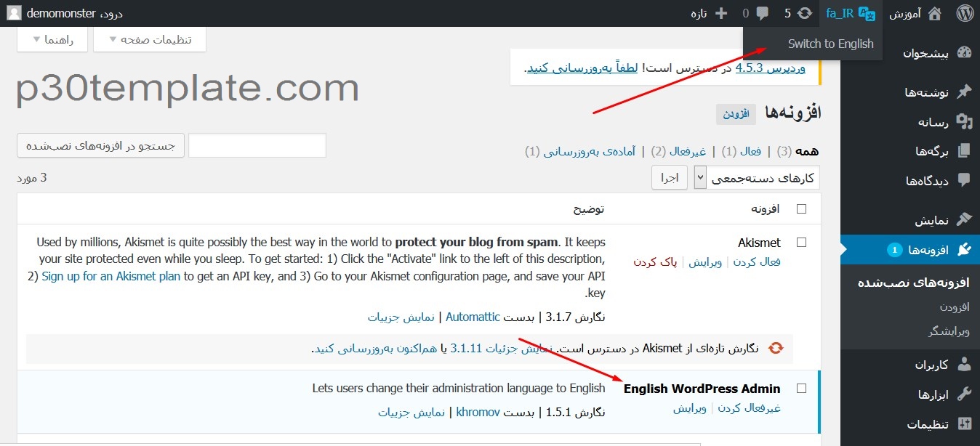The image size is (980, 446).
Task: Click نمایش جزییات next to Automattic
Action: (x=401, y=317)
